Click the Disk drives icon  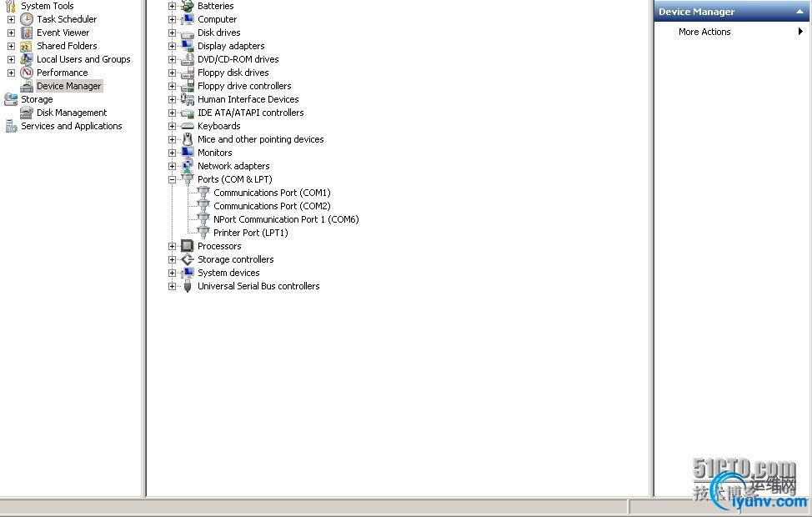pyautogui.click(x=188, y=33)
